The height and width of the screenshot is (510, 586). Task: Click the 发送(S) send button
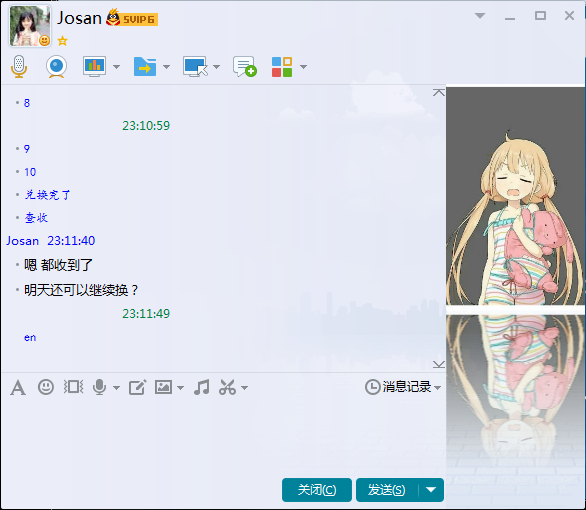[387, 489]
